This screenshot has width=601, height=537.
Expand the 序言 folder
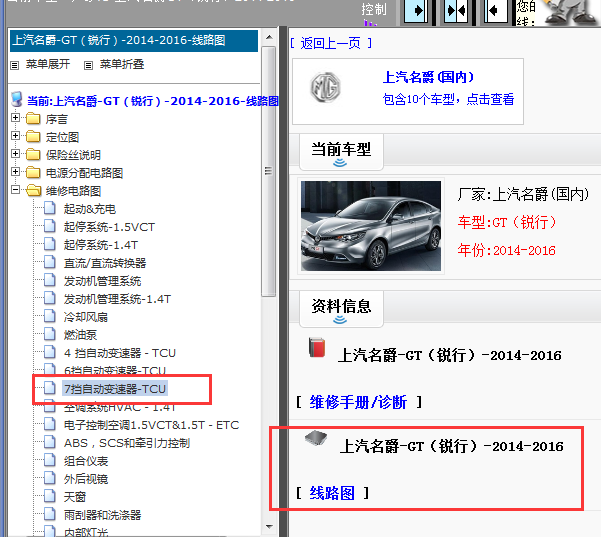[15, 118]
